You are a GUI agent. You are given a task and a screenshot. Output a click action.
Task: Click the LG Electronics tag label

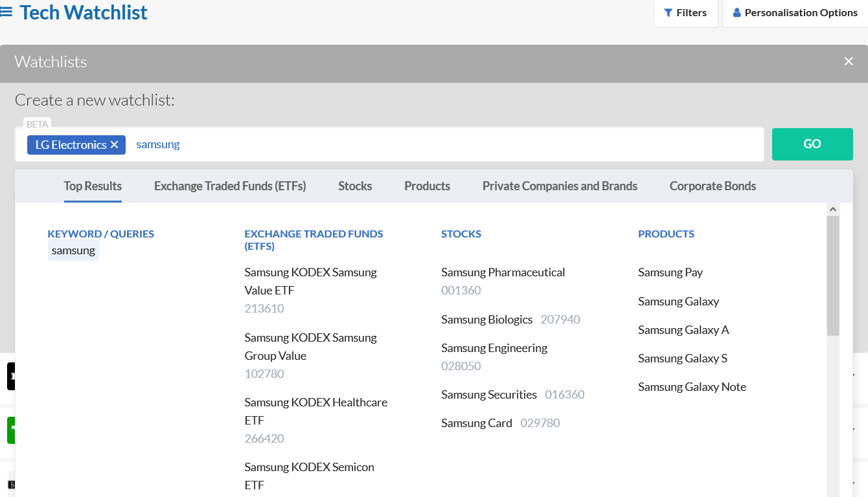(71, 145)
